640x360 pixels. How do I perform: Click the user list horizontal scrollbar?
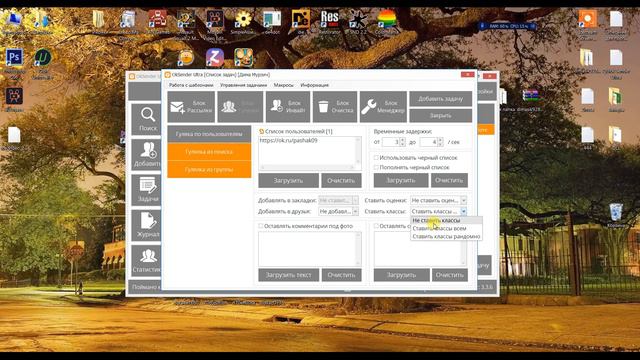308,167
